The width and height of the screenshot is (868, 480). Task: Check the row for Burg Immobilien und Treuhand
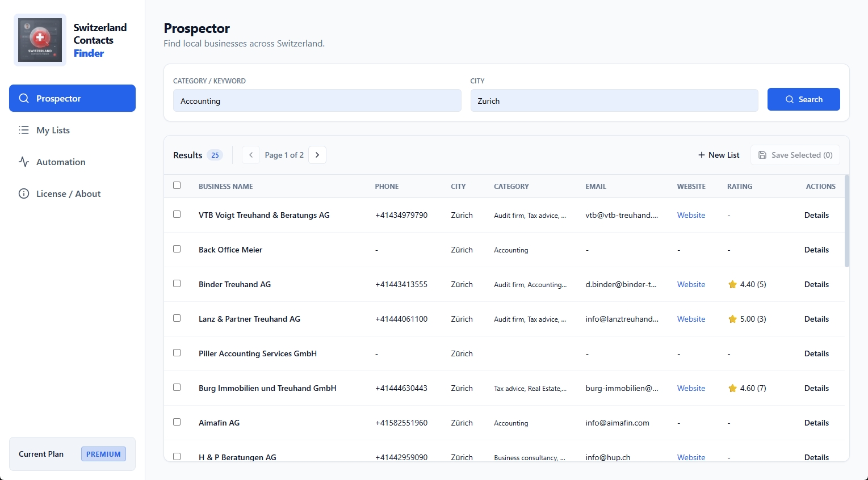[x=177, y=387]
